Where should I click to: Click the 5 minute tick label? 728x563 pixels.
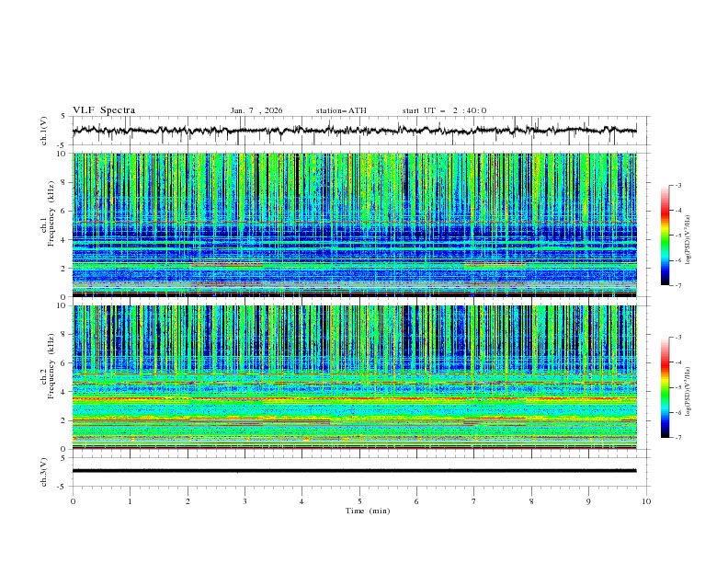(x=359, y=501)
